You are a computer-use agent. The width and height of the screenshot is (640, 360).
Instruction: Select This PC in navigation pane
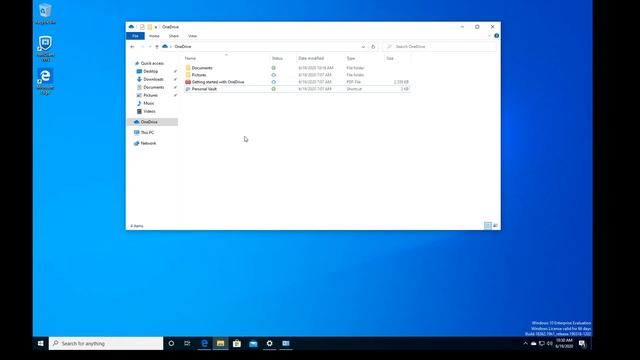point(147,133)
